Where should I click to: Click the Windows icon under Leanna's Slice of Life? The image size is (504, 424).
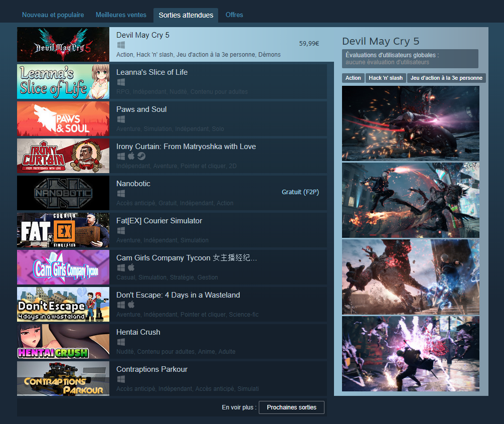121,82
